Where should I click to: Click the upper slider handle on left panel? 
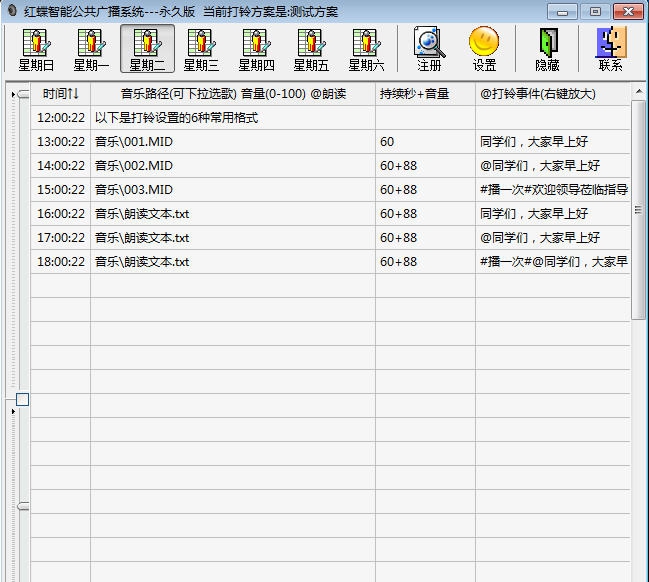point(23,94)
